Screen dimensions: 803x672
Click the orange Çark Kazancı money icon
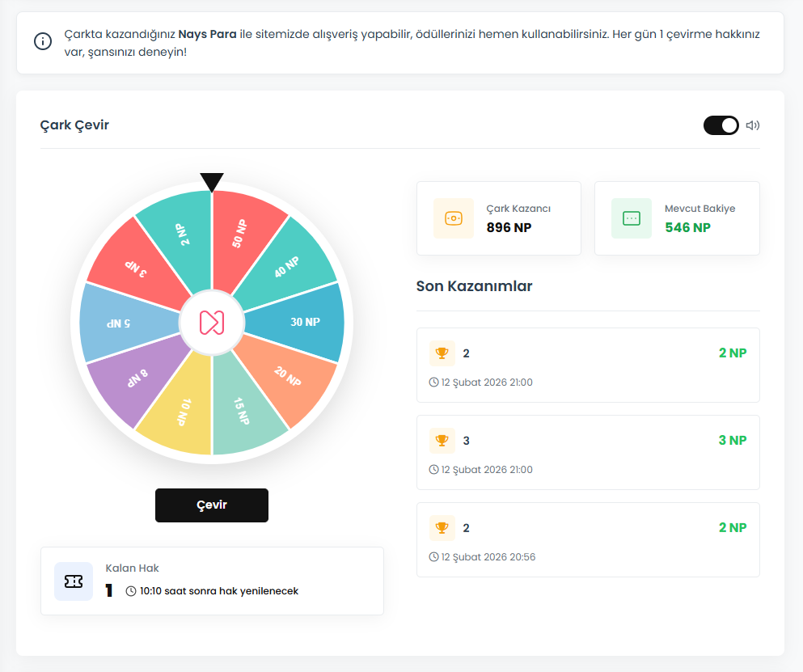coord(454,218)
